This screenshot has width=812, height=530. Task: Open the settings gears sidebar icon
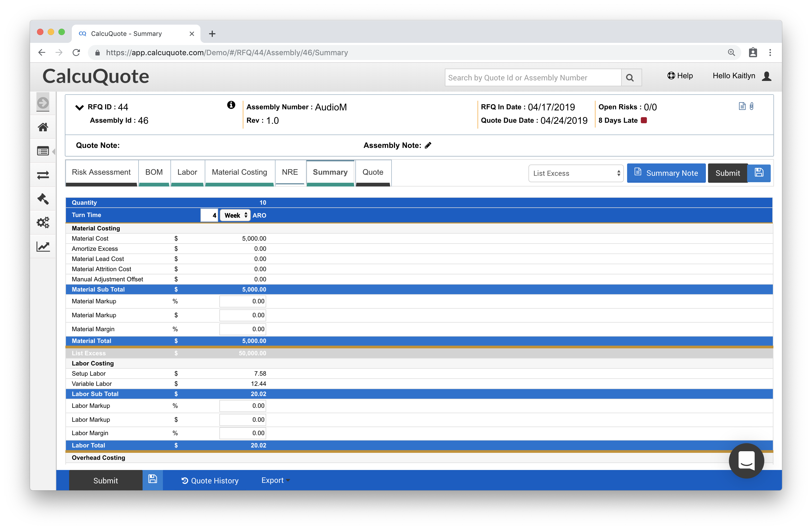pos(43,222)
